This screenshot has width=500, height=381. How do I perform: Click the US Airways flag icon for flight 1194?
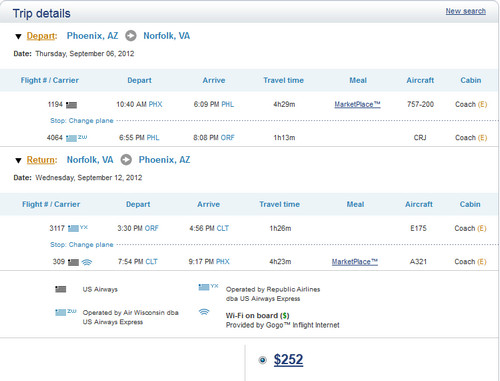click(x=71, y=105)
